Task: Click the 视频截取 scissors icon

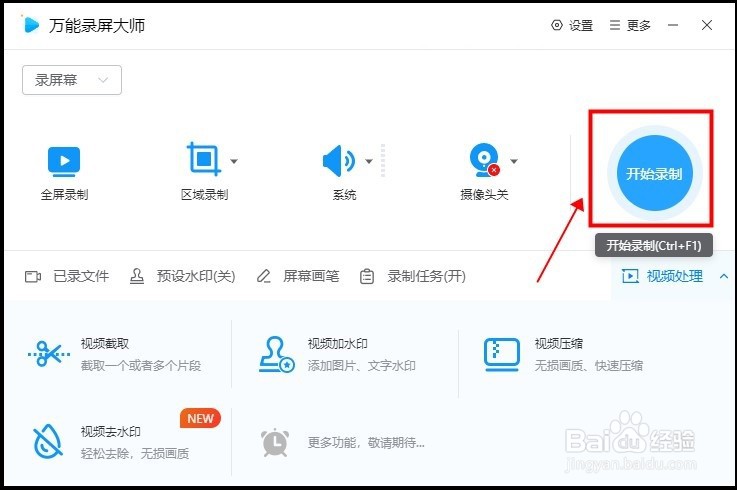Action: [x=49, y=354]
